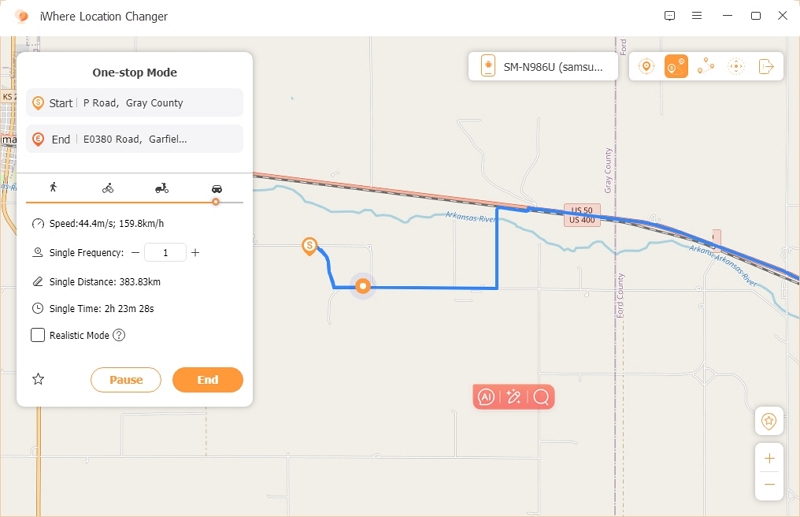Viewport: 800px width, 517px height.
Task: Select the Modify Location mode icon
Action: coord(646,66)
